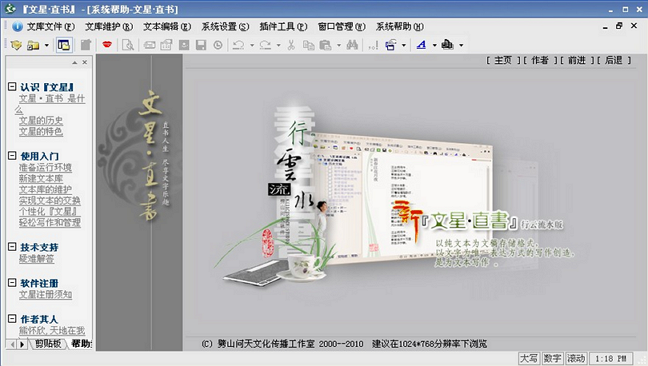Click the undo arrow icon
This screenshot has width=648, height=366.
(x=238, y=45)
